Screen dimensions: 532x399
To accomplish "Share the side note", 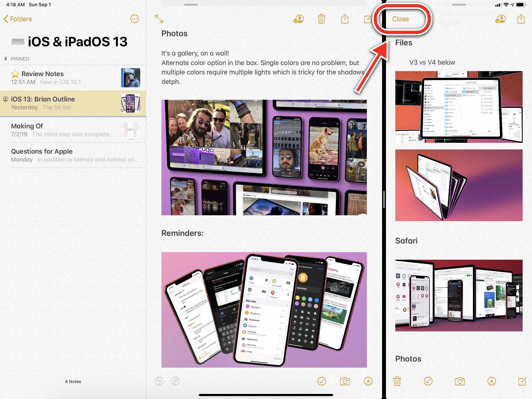I will (x=521, y=19).
